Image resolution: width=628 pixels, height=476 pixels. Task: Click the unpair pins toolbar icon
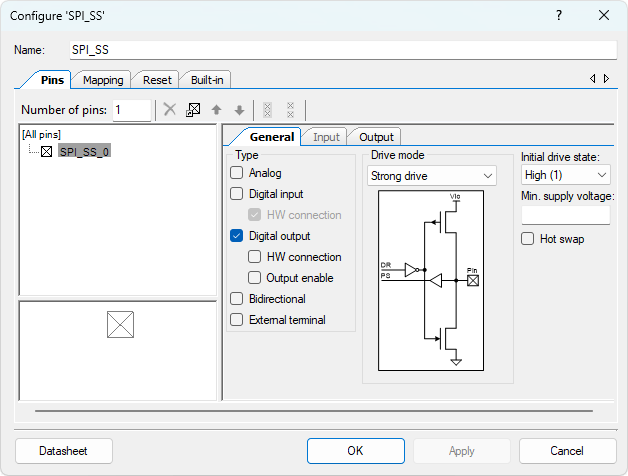click(290, 110)
